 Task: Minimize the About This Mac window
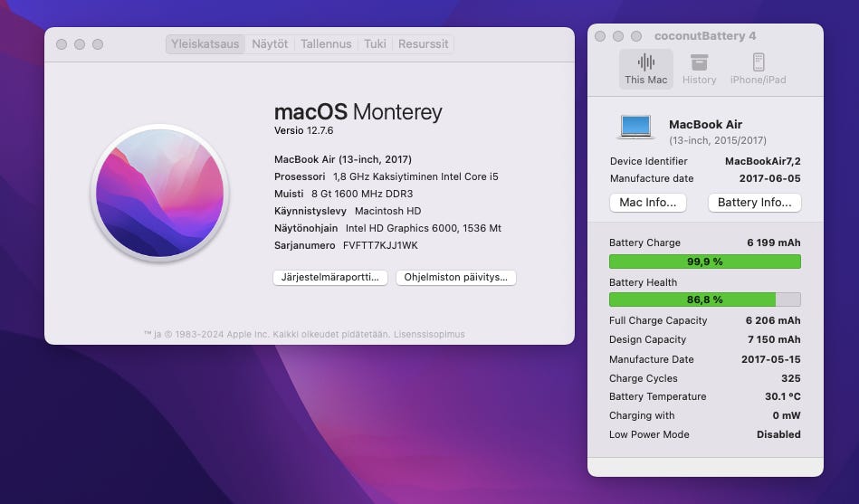coord(80,43)
